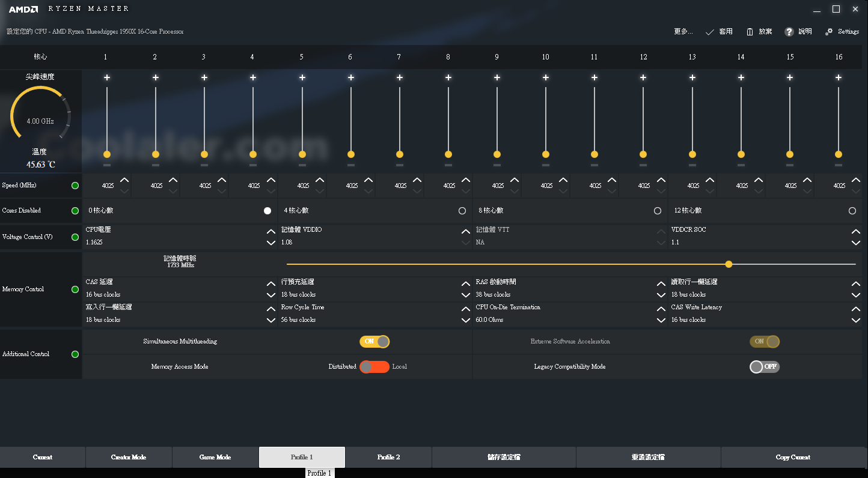Click the plus icon above core 5
The height and width of the screenshot is (478, 868).
click(302, 77)
